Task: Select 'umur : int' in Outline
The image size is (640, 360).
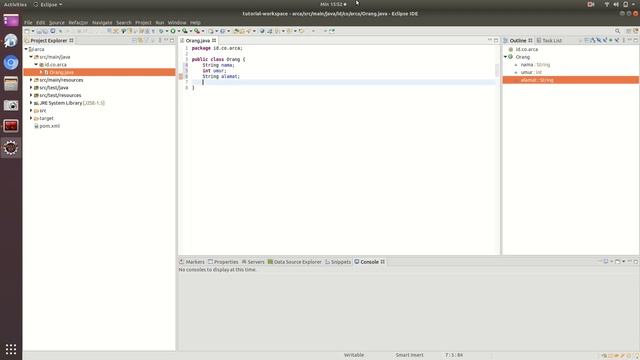Action: [x=531, y=72]
